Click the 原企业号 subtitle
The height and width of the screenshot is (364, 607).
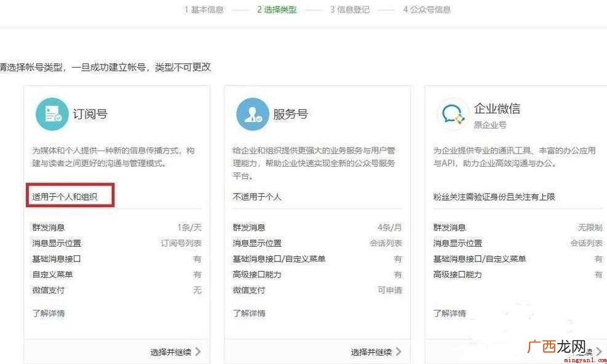(x=490, y=125)
